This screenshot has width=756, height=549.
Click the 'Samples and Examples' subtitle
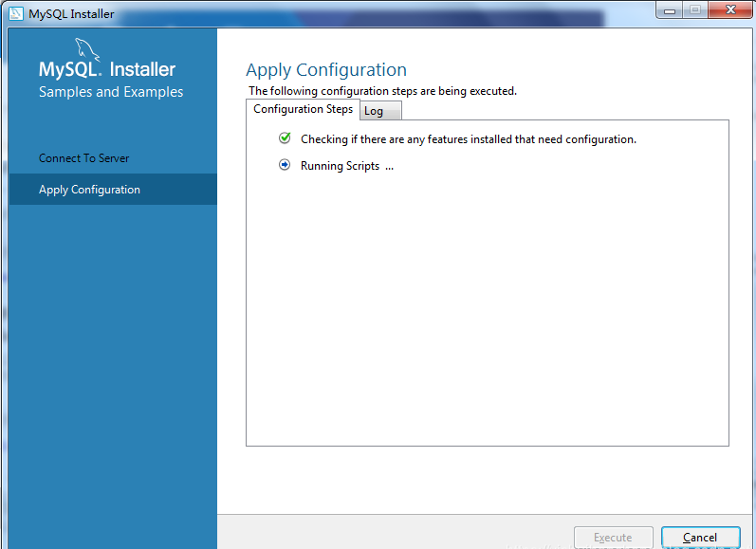click(x=111, y=92)
